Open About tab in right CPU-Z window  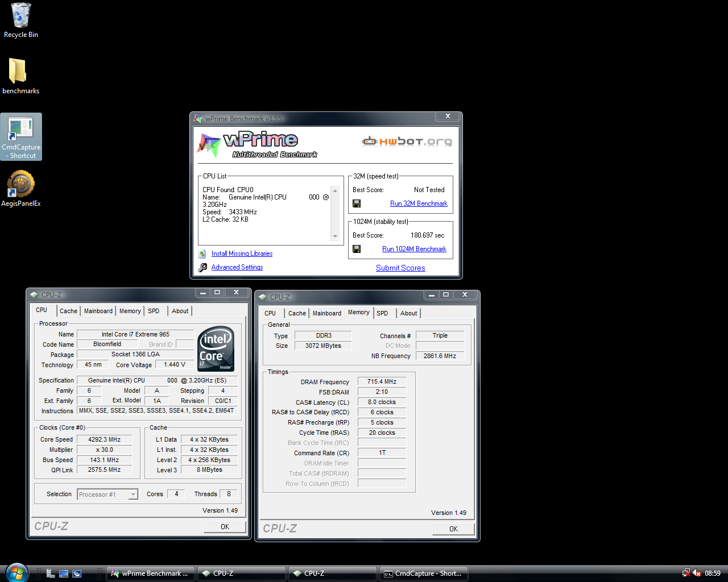coord(408,313)
